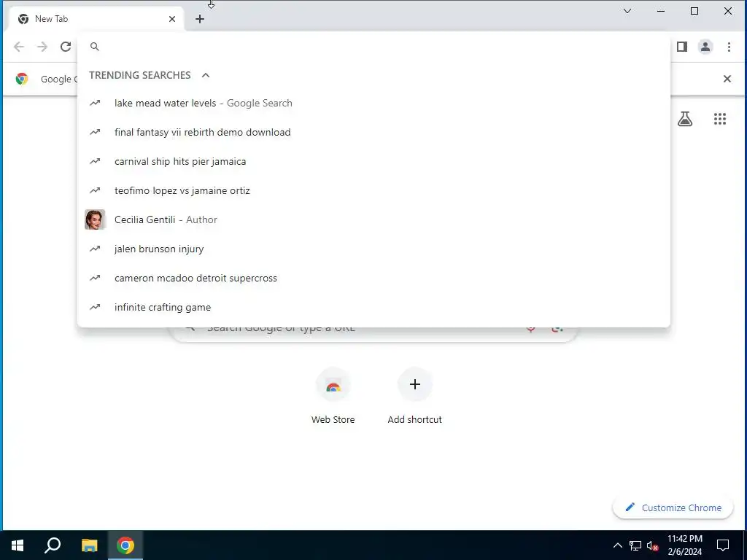This screenshot has width=747, height=560.
Task: Open the taskbar clock and date
Action: (684, 545)
